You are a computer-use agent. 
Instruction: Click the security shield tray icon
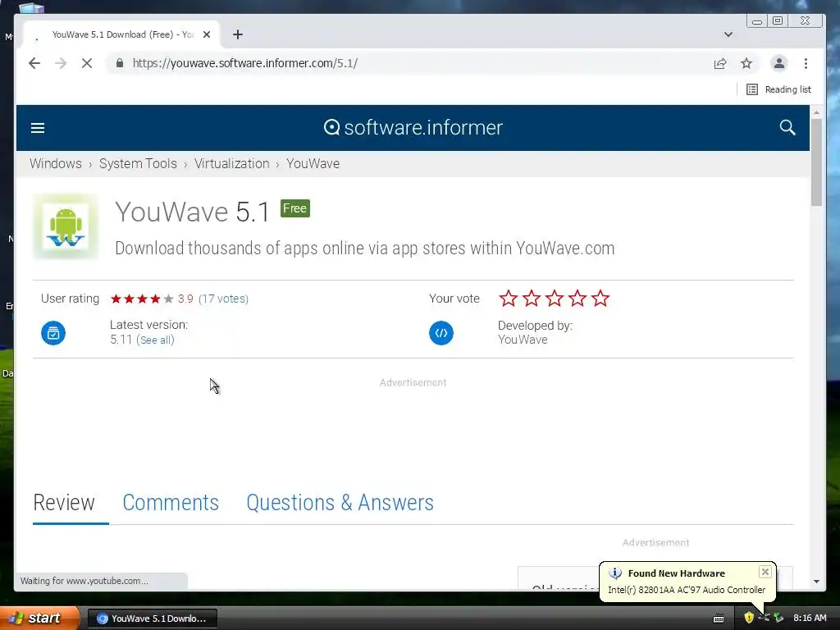[x=749, y=618]
